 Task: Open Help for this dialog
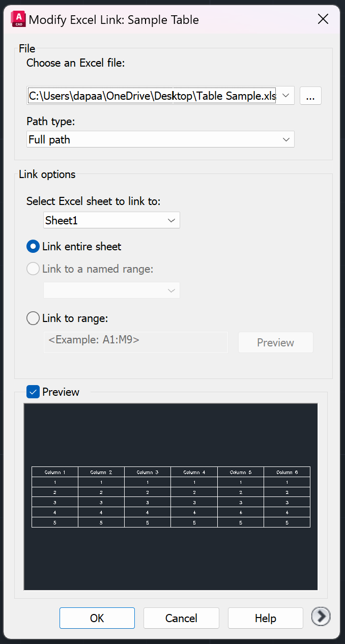tap(265, 618)
